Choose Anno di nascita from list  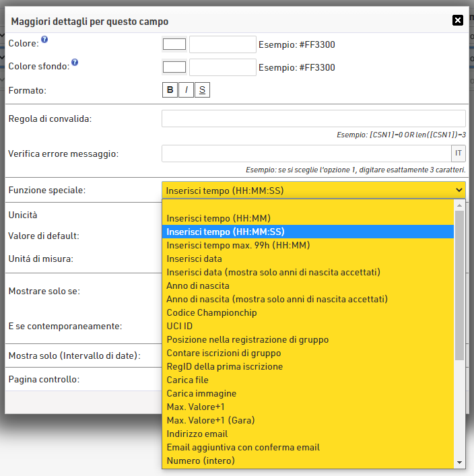[189, 285]
